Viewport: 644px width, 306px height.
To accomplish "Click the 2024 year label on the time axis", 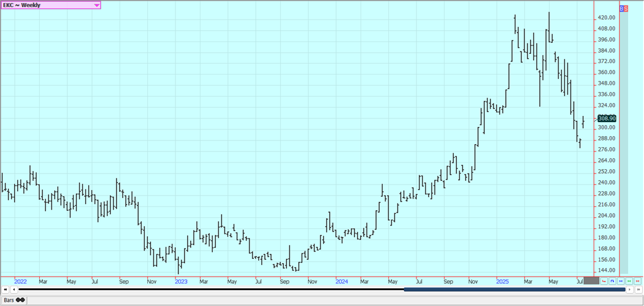I will coord(342,281).
